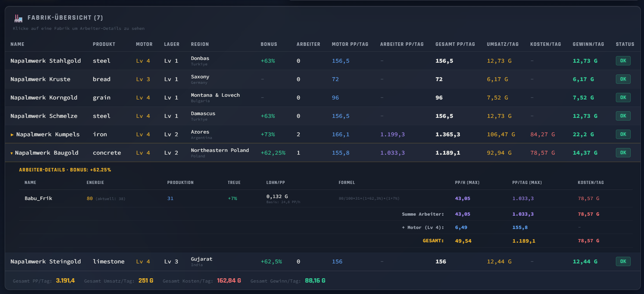The width and height of the screenshot is (644, 294).
Task: Click the Lv 4 motor level for Steingold
Action: (143, 262)
